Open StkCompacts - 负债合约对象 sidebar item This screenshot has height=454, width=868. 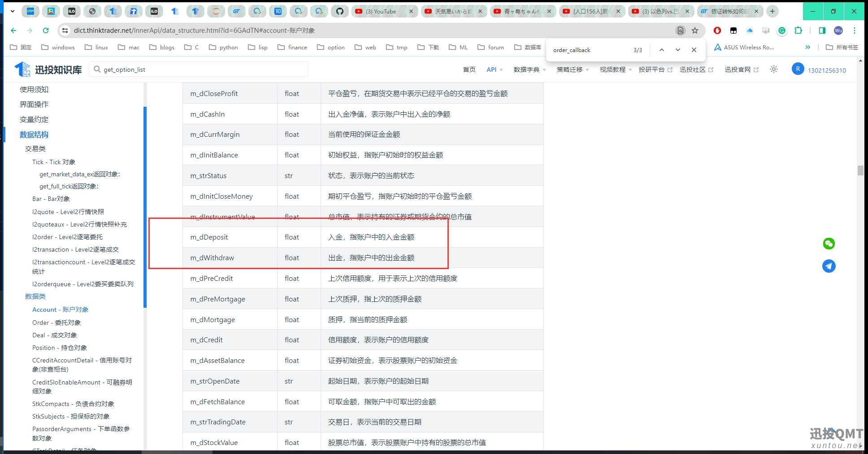[73, 404]
